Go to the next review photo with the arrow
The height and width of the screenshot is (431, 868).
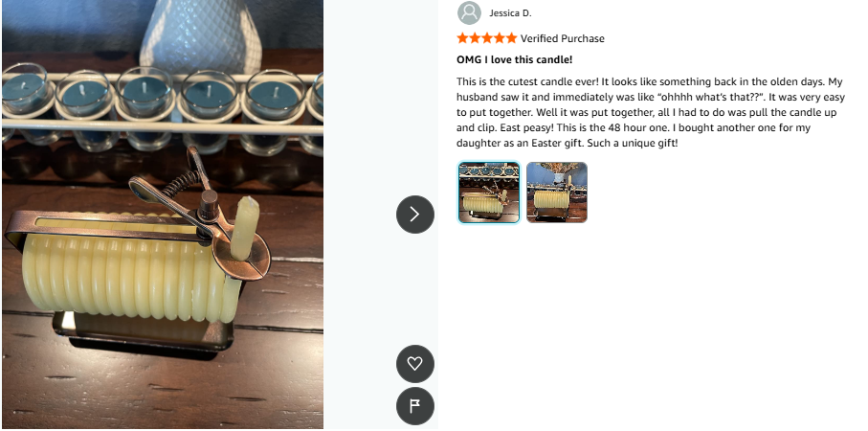click(x=415, y=215)
